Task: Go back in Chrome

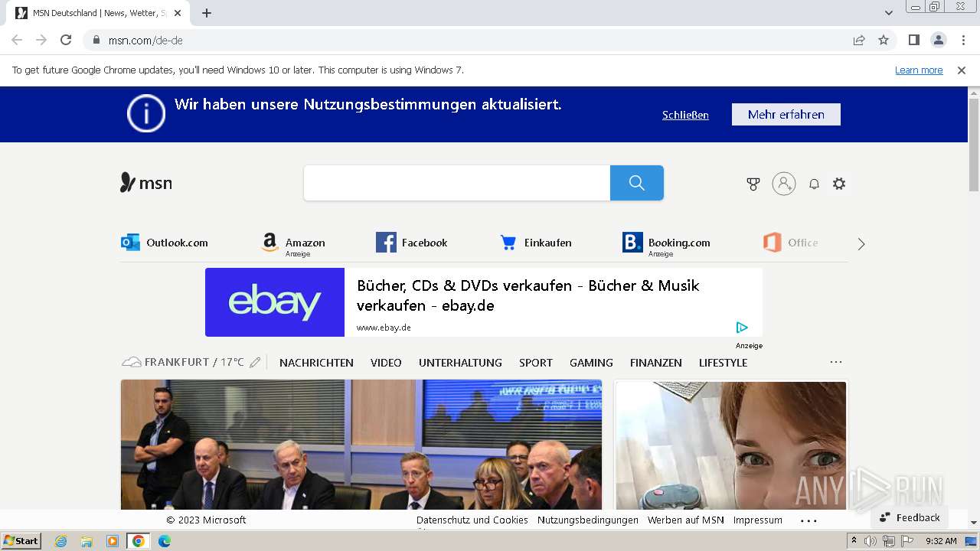Action: pyautogui.click(x=17, y=40)
